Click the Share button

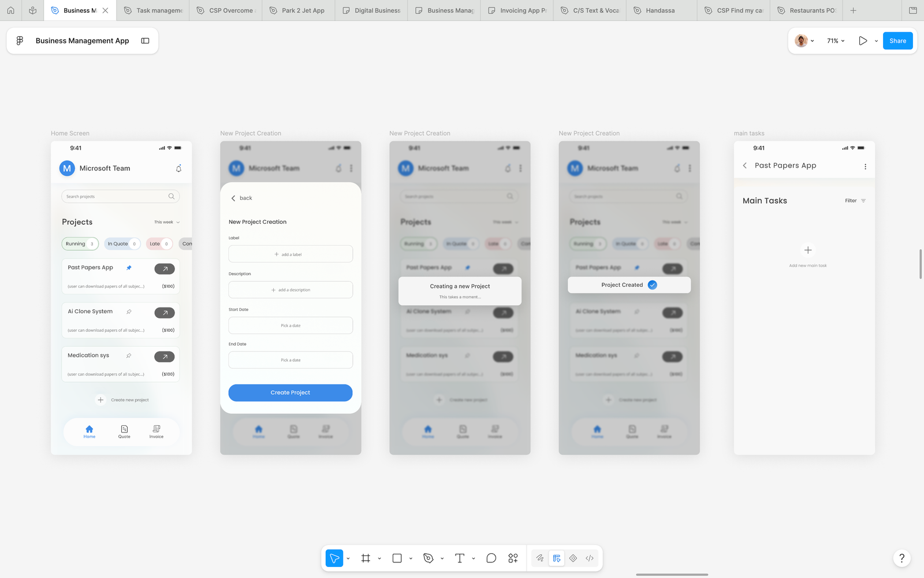point(897,41)
